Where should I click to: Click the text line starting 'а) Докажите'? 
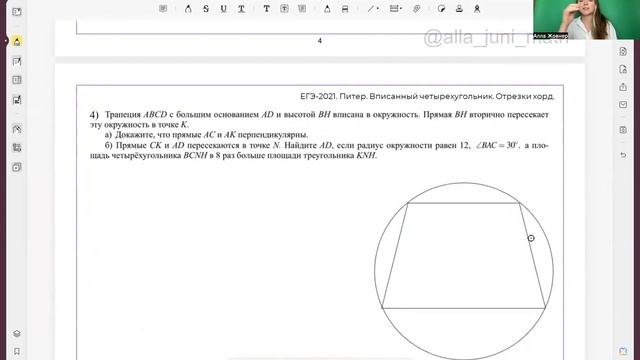pyautogui.click(x=207, y=135)
